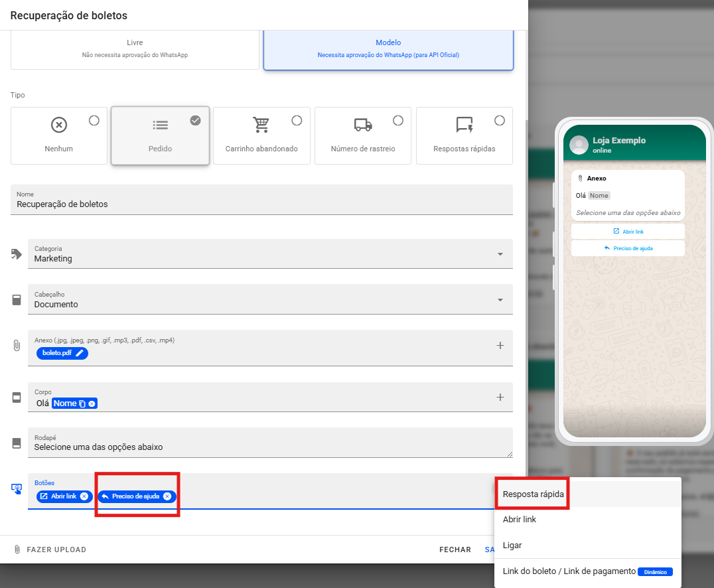The height and width of the screenshot is (588, 714).
Task: Select the Carrinho abandonado radio option
Action: [297, 120]
